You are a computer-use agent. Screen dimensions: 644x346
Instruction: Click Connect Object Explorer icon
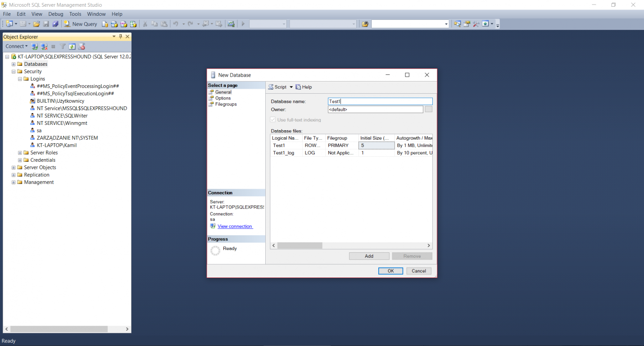(x=35, y=46)
